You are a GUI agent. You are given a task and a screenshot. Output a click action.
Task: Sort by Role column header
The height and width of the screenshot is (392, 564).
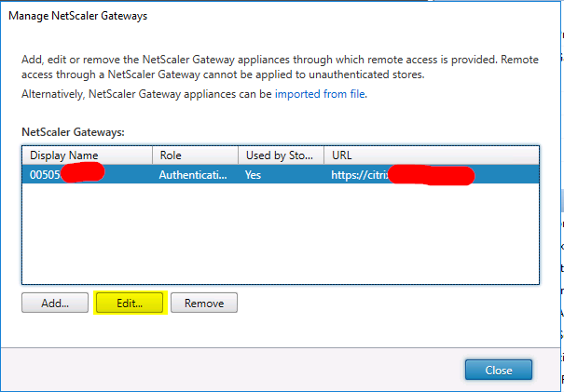[x=196, y=155]
